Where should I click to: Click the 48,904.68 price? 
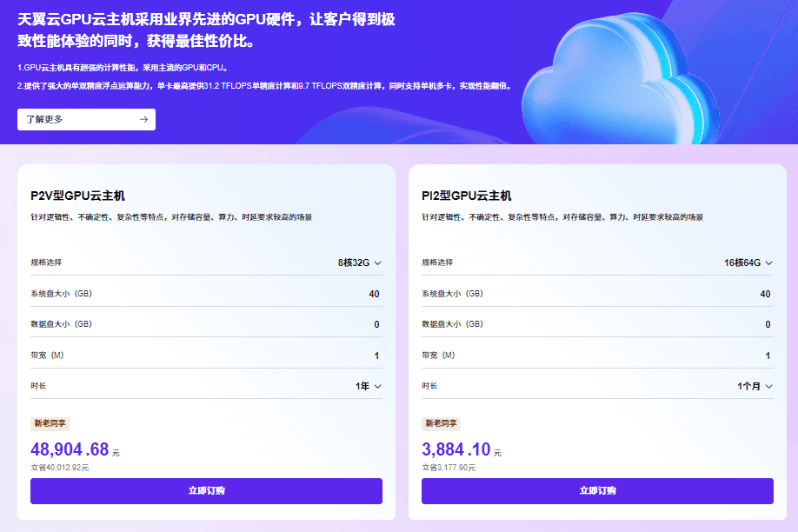click(x=70, y=449)
